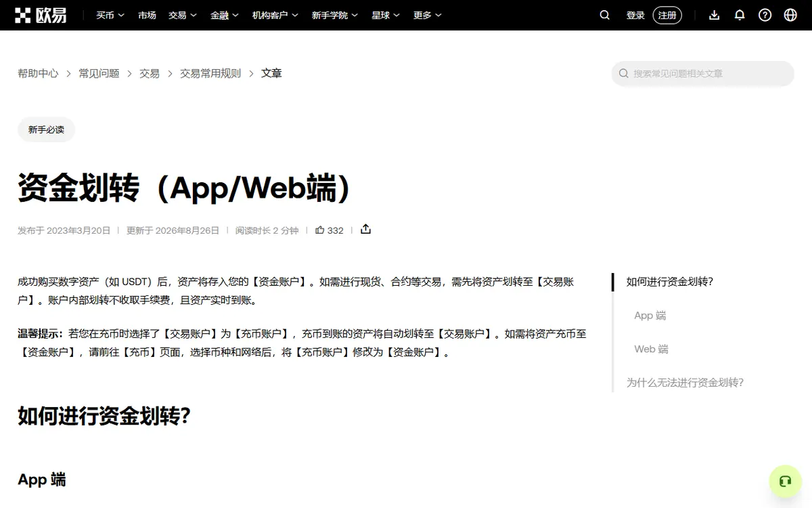812x508 pixels.
Task: Click the 注册 register button
Action: click(x=667, y=15)
